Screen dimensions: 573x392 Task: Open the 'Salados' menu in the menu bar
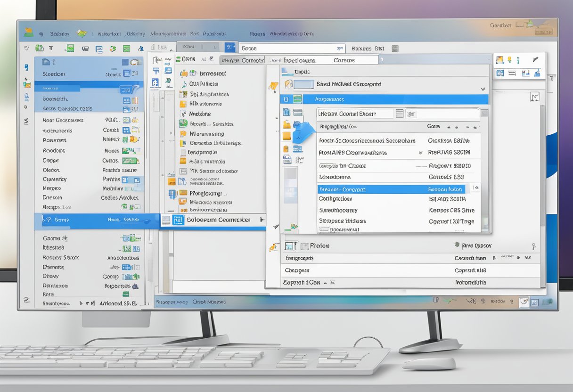click(60, 33)
